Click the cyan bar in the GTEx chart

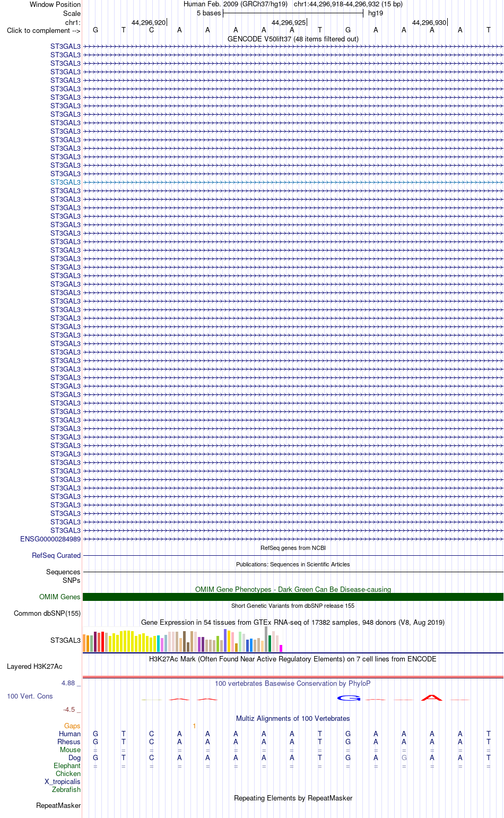159,643
